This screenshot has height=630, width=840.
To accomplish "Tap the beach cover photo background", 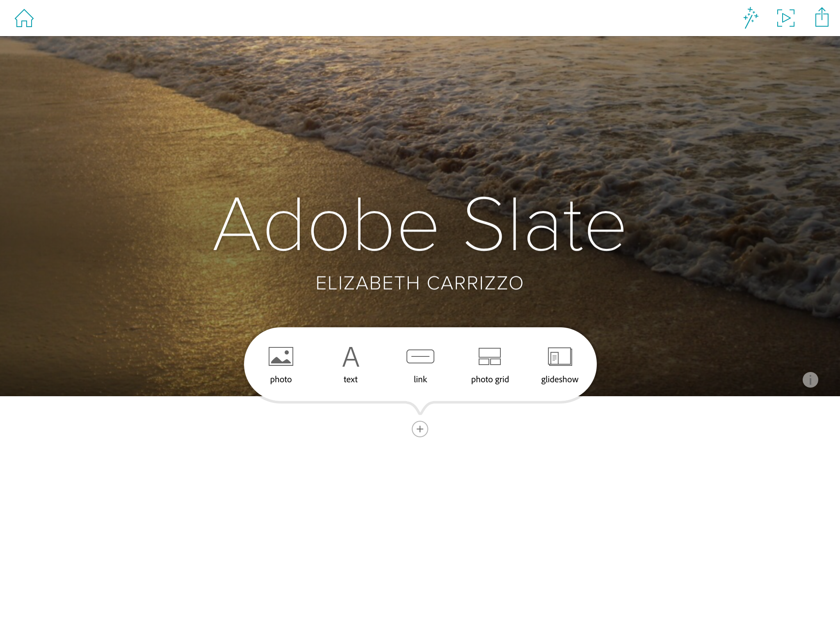I will tap(420, 123).
